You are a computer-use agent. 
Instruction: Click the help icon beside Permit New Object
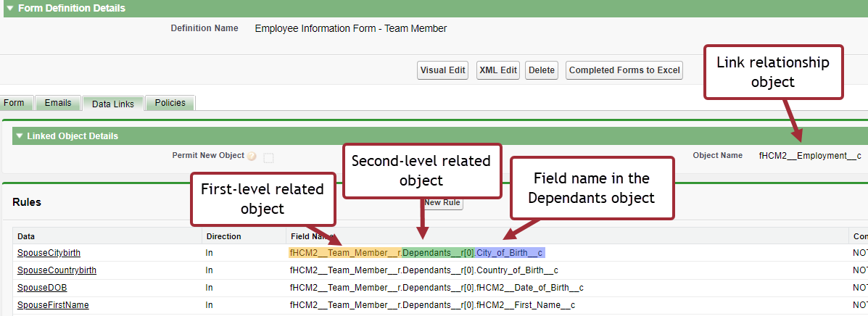(252, 156)
